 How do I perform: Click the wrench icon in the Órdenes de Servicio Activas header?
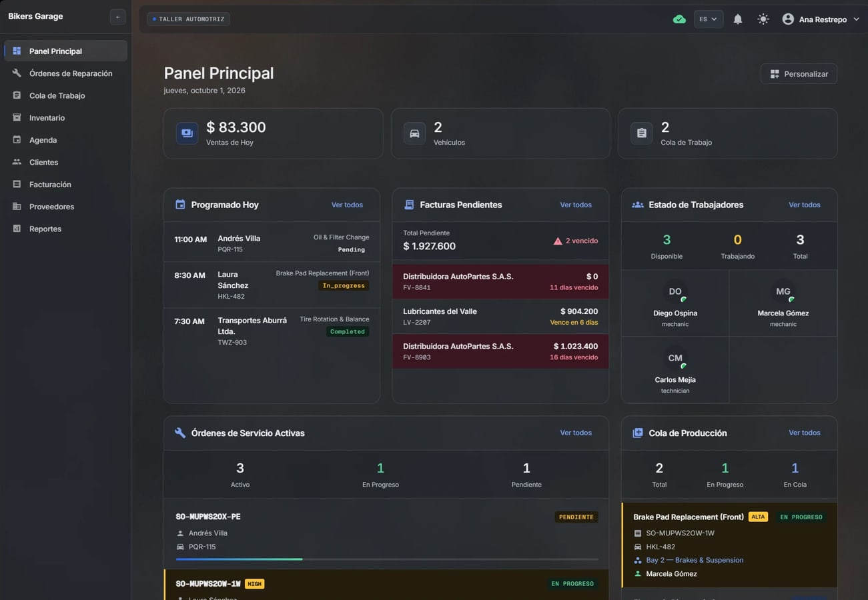[x=180, y=433]
